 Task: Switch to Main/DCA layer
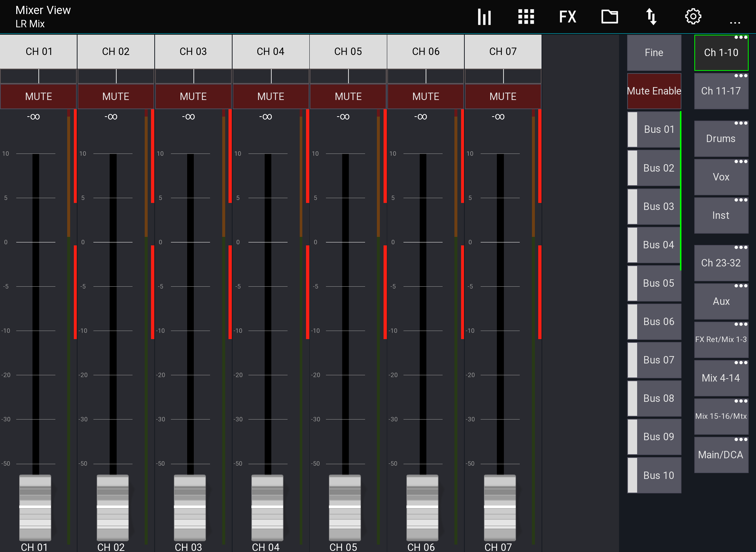point(721,455)
